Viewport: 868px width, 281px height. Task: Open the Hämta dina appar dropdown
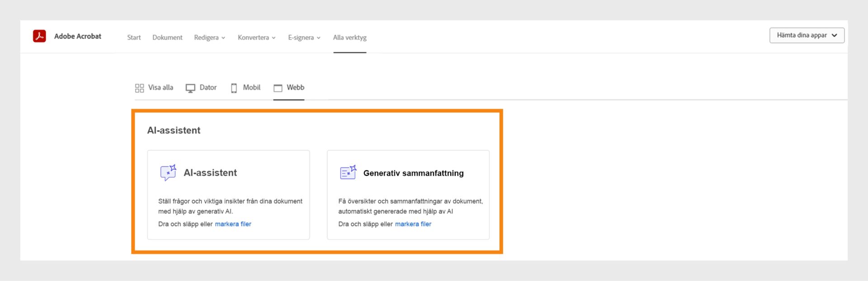(807, 35)
